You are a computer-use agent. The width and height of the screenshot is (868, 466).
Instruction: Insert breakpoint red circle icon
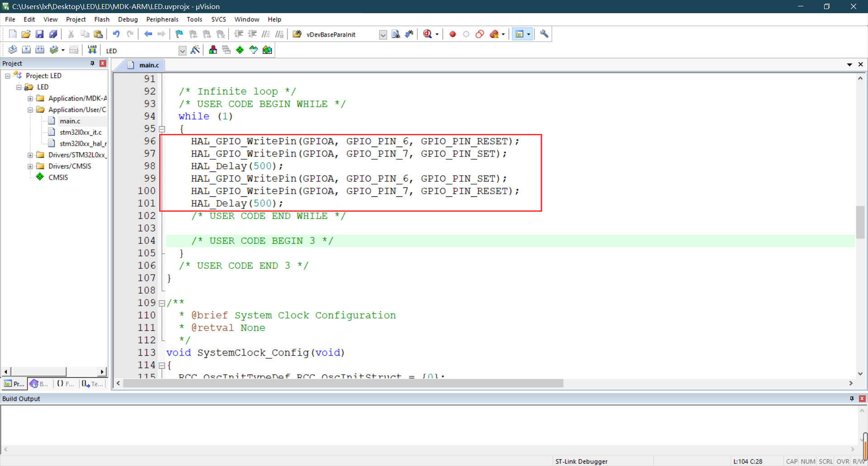pyautogui.click(x=453, y=34)
